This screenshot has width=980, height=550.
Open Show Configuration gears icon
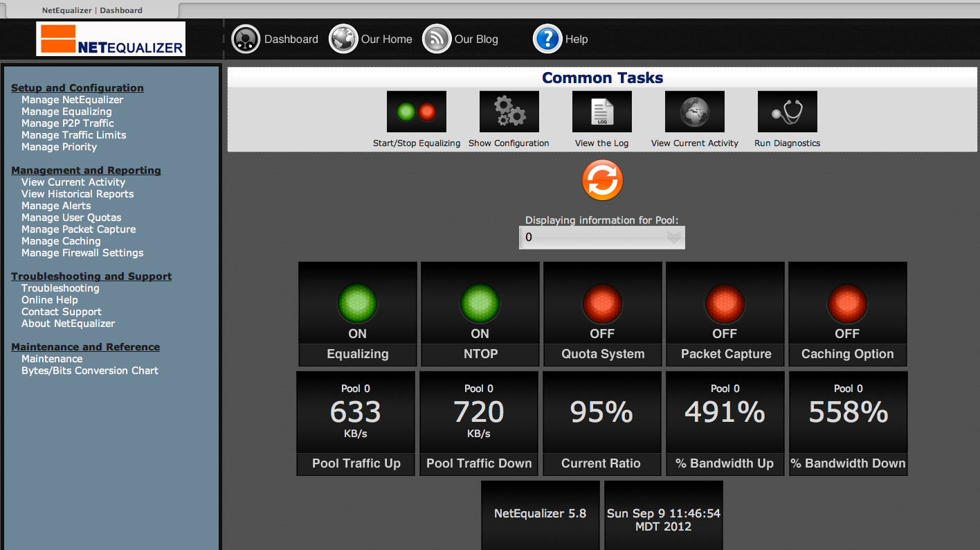point(509,112)
